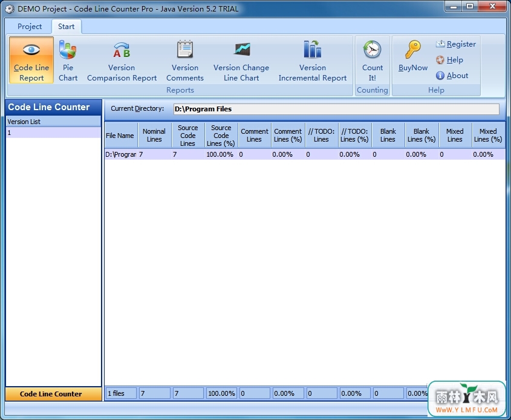This screenshot has height=420, width=511.
Task: Sort by Mixed Lines column header
Action: 455,136
